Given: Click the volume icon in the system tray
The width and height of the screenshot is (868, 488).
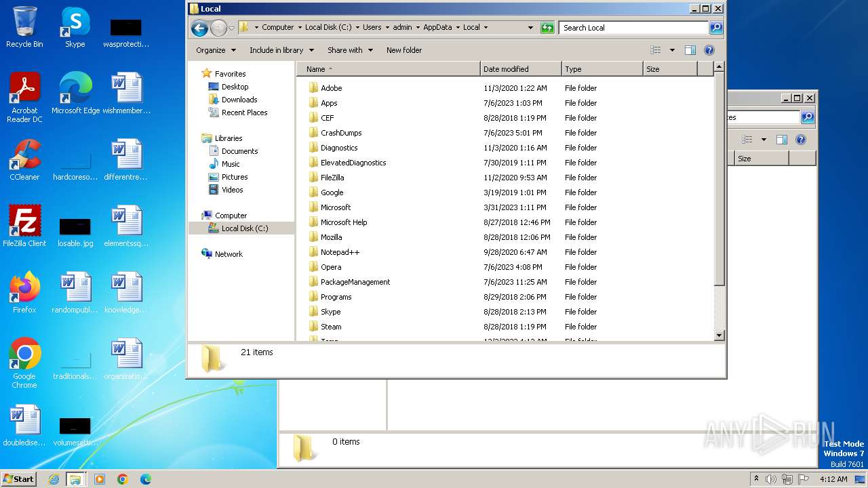Looking at the screenshot, I should pyautogui.click(x=771, y=479).
